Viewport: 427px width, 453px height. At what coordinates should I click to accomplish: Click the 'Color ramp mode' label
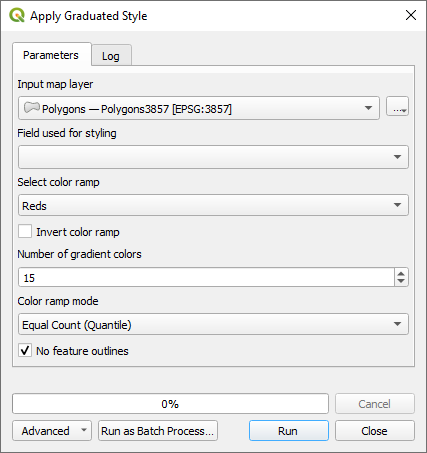pos(58,301)
